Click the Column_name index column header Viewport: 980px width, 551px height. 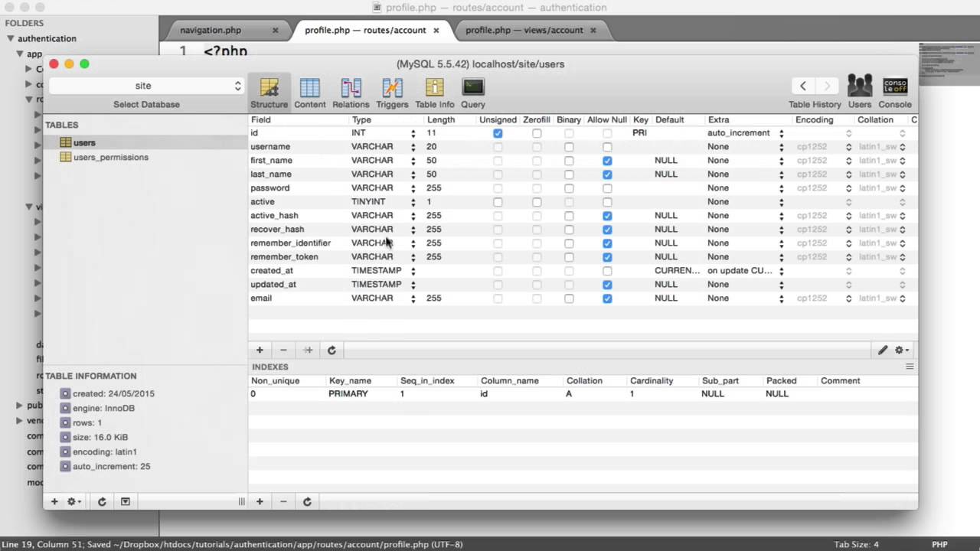(x=509, y=380)
